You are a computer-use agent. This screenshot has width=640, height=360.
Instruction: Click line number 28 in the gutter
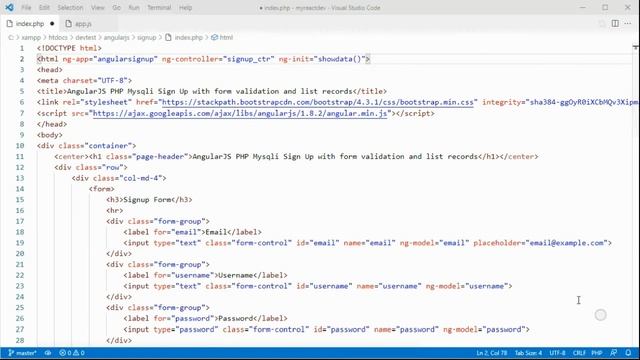pyautogui.click(x=20, y=340)
